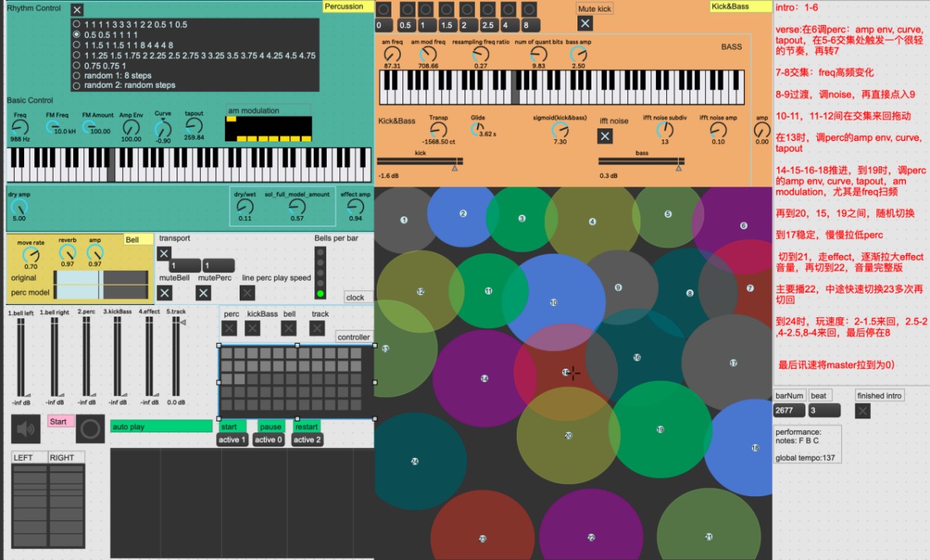The width and height of the screenshot is (930, 560).
Task: Toggle the ifft noise checkbox
Action: pyautogui.click(x=605, y=136)
